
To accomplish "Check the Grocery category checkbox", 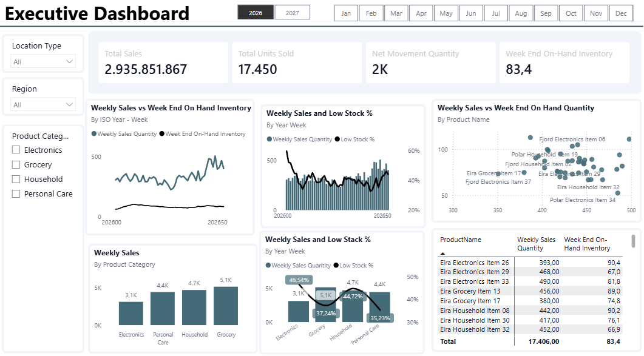I will coord(16,164).
